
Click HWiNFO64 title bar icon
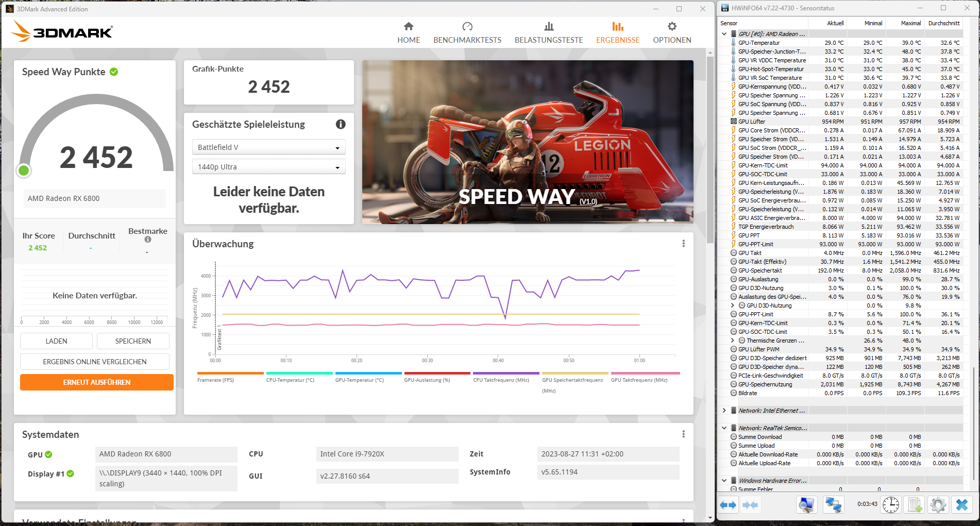click(724, 8)
